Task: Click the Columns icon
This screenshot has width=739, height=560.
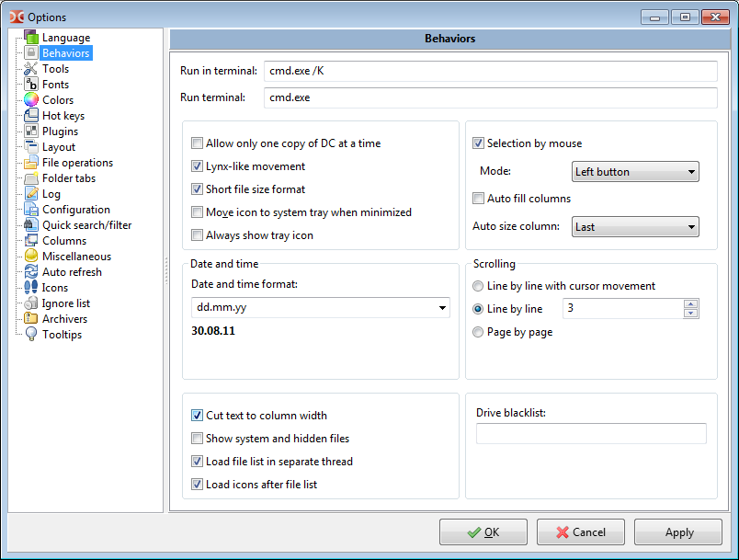Action: [31, 240]
